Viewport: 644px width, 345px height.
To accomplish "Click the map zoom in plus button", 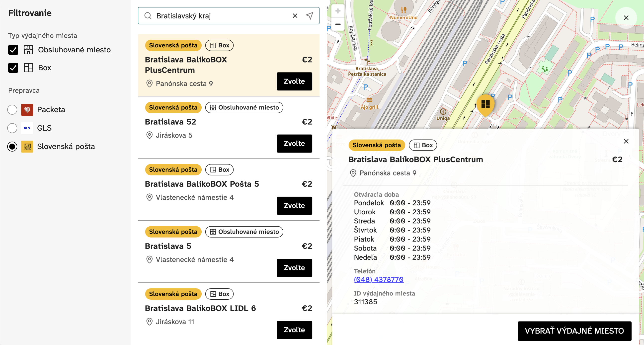I will [x=338, y=11].
